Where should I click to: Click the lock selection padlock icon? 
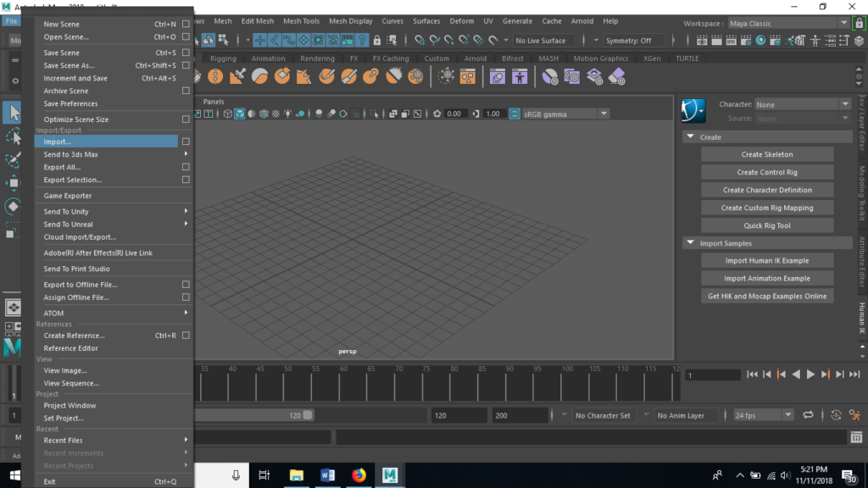click(377, 41)
